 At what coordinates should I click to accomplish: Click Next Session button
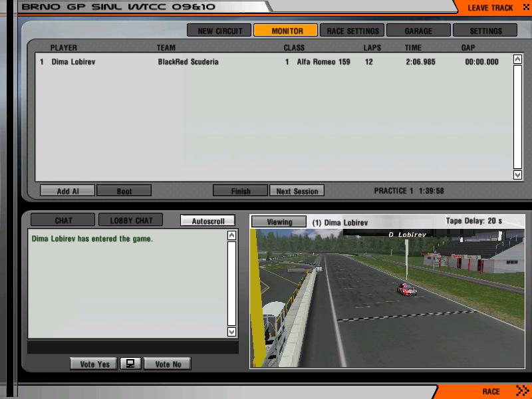point(297,191)
